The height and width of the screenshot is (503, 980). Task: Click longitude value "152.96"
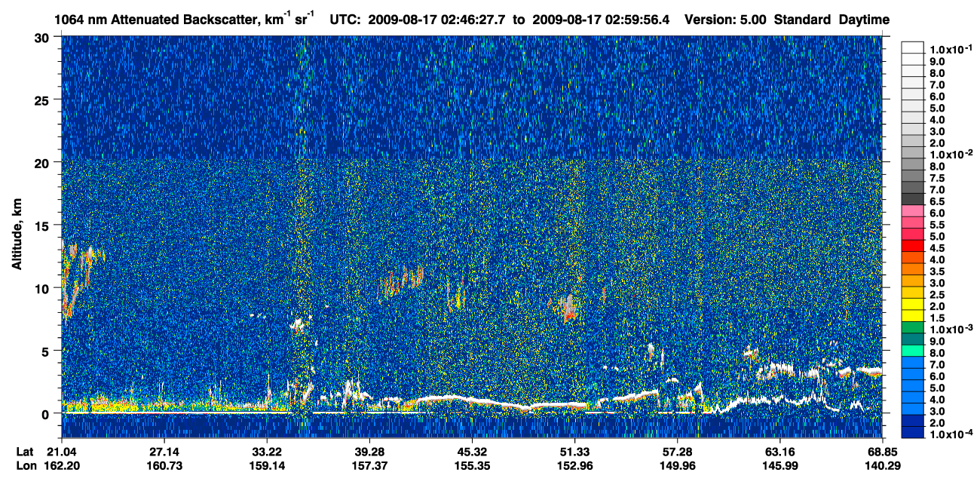574,465
